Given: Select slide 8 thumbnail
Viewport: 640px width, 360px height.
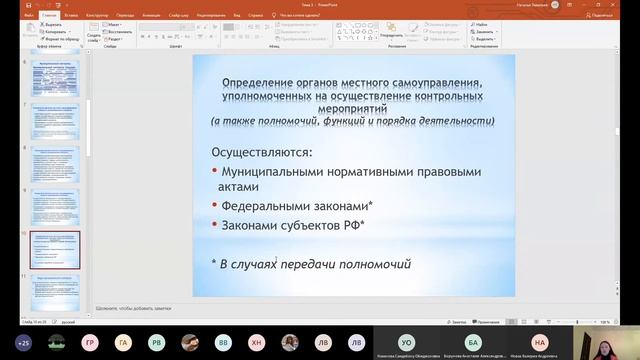Looking at the screenshot, I should pos(55,164).
